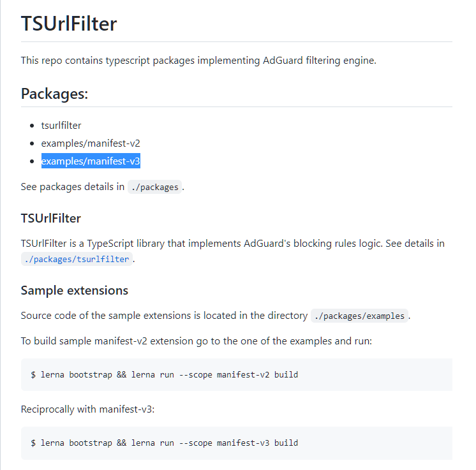476x470 pixels.
Task: Click the Sample extensions heading
Action: tap(74, 291)
